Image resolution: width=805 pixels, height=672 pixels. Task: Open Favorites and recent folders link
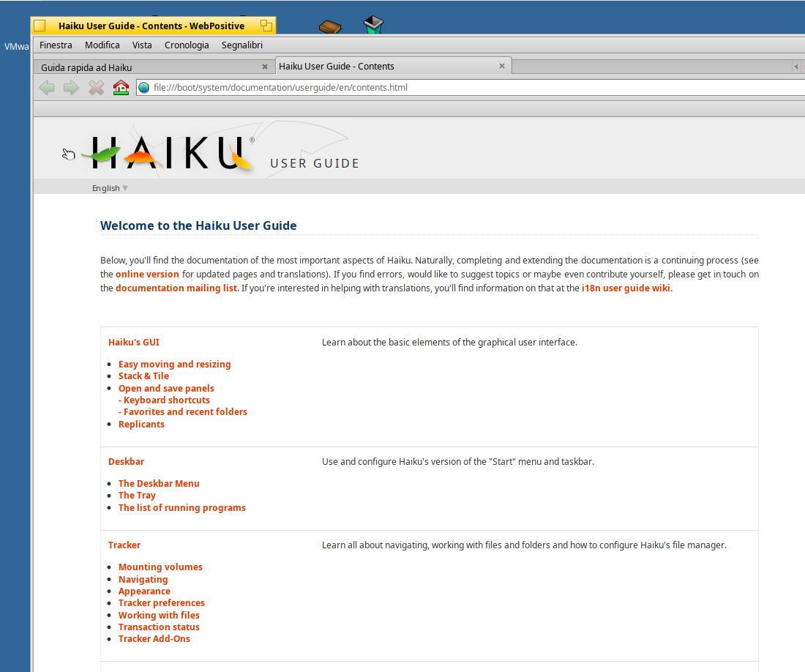pos(185,411)
